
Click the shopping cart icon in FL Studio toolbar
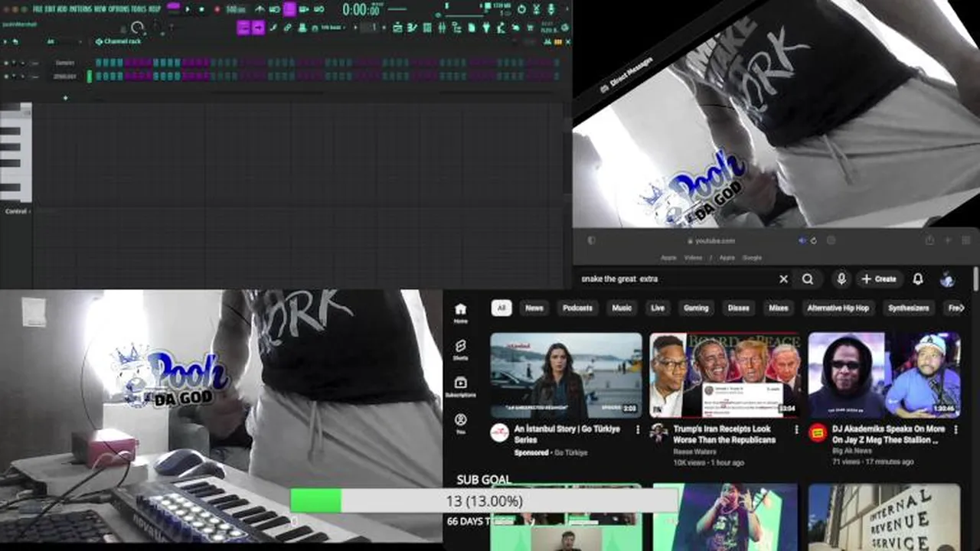tap(530, 28)
